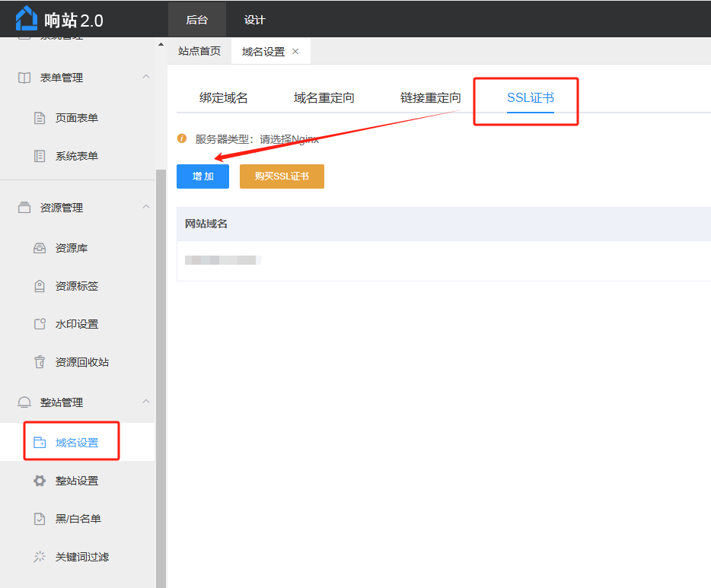The height and width of the screenshot is (588, 711).
Task: Collapse the 整站管理 section chevron
Action: [x=146, y=402]
